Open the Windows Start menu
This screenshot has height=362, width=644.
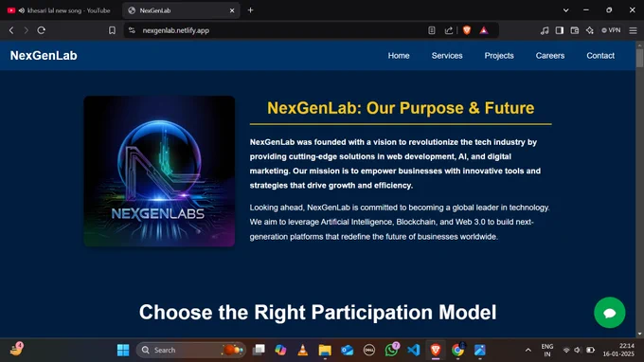point(123,350)
